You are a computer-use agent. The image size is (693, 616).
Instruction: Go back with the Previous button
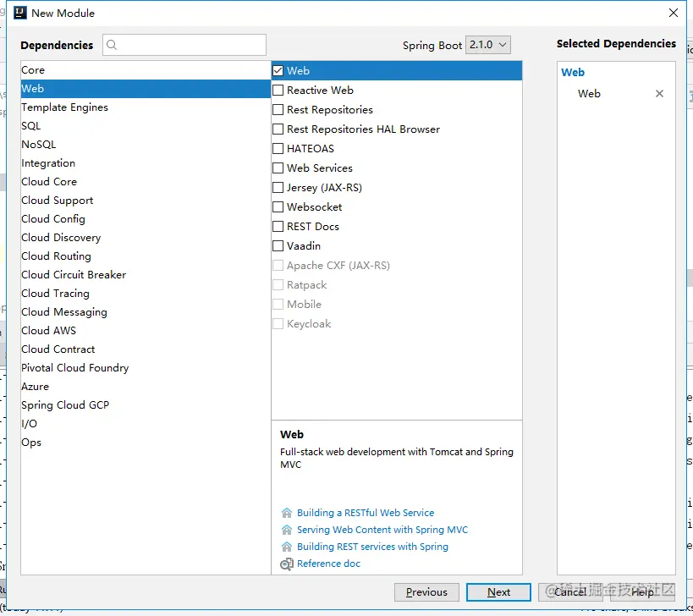point(426,592)
